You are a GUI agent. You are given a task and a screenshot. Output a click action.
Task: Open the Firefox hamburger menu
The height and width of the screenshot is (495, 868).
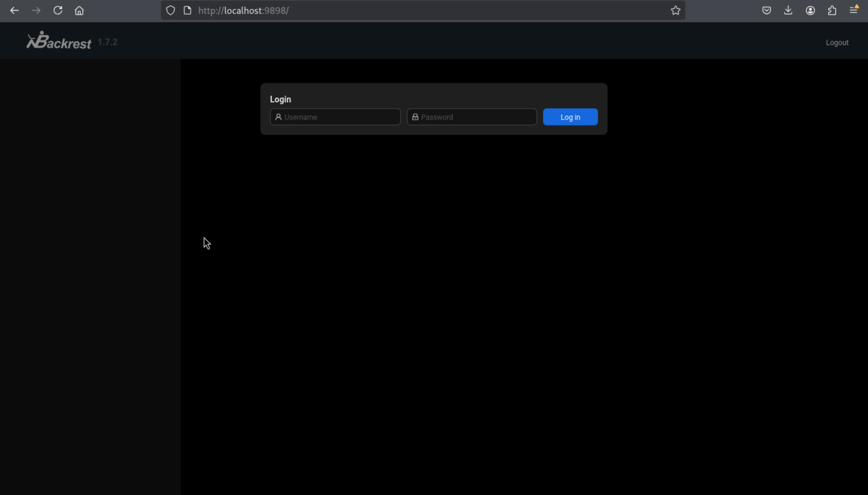pyautogui.click(x=853, y=11)
